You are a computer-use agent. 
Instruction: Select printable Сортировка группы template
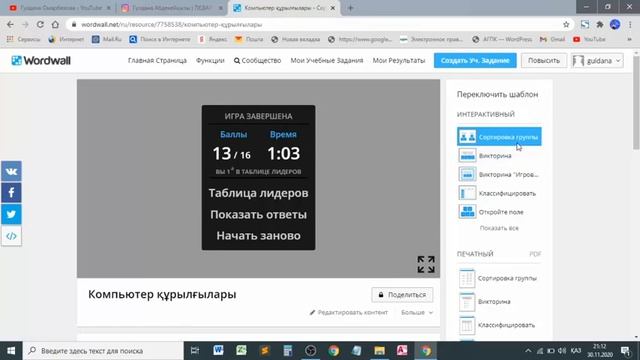pos(499,278)
